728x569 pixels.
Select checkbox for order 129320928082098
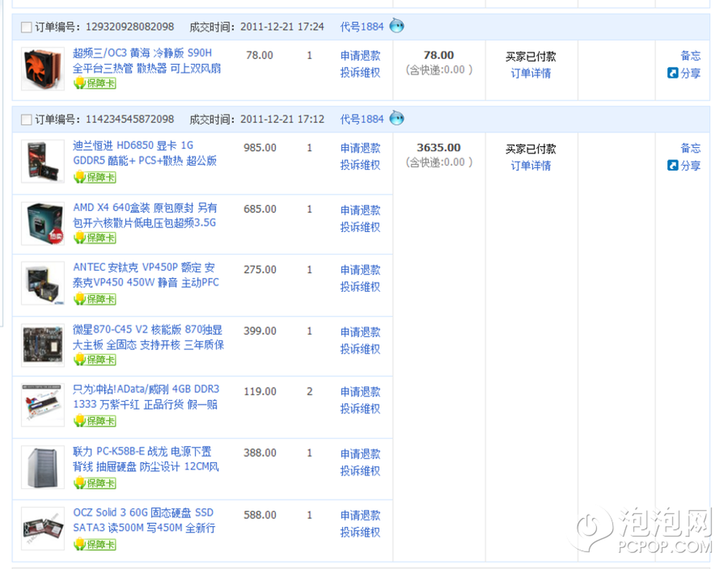point(26,28)
